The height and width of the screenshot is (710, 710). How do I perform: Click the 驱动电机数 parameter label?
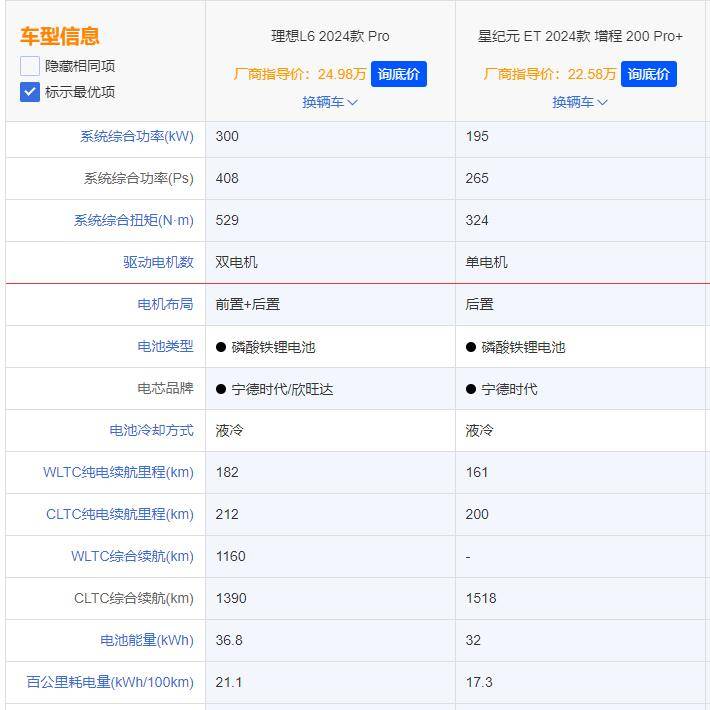coord(158,262)
